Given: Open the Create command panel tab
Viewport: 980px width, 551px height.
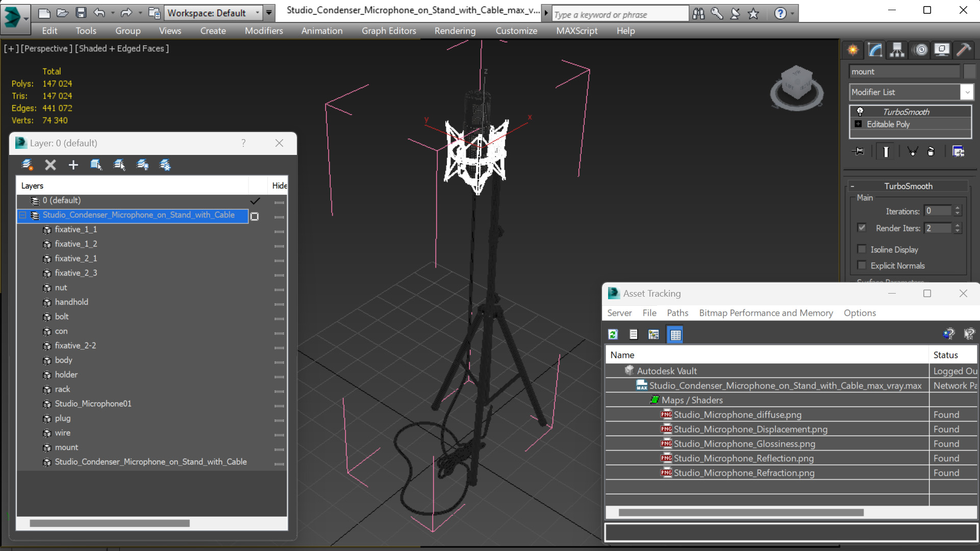Looking at the screenshot, I should tap(853, 49).
